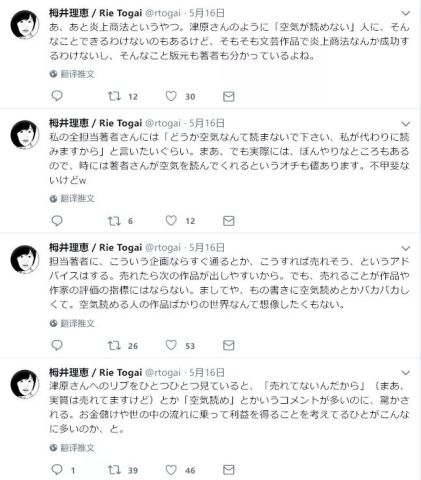Image resolution: width=421 pixels, height=480 pixels.
Task: Open @rtogai handle in second tweet
Action: point(163,123)
